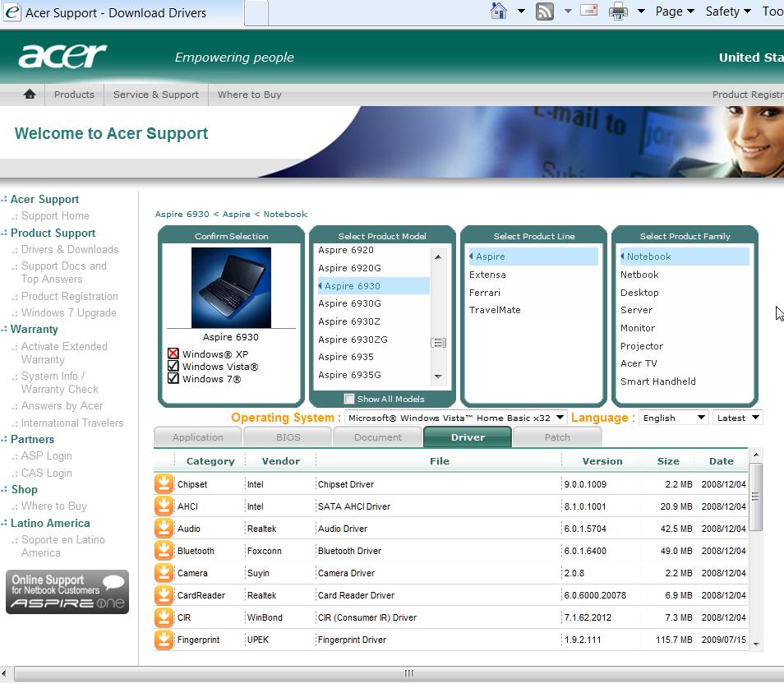Go to Product Registration sidebar link
The image size is (784, 684).
coord(70,296)
